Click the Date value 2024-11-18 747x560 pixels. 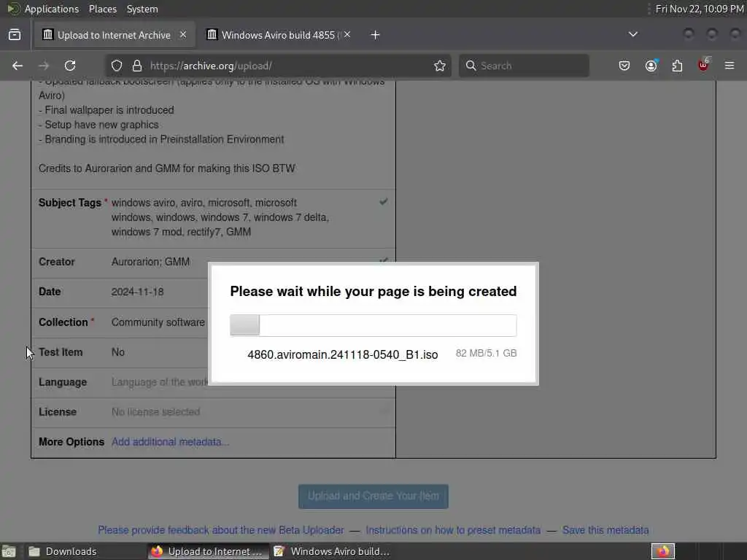tap(138, 292)
